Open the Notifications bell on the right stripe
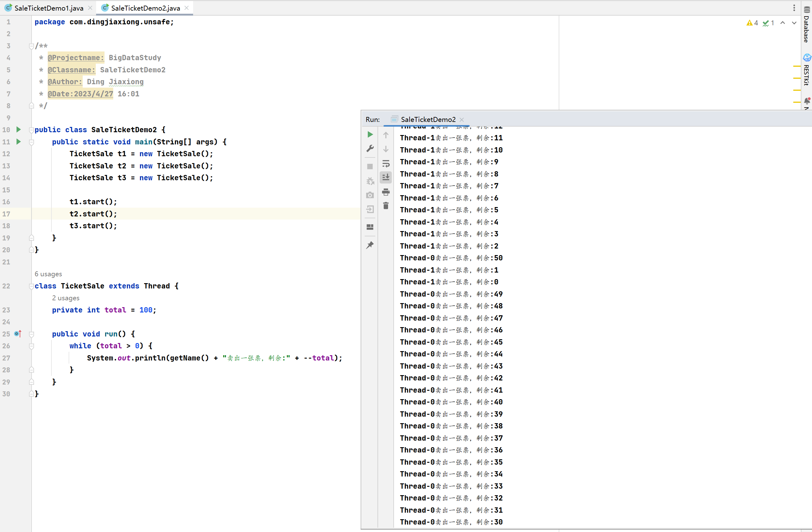This screenshot has width=812, height=532. [x=807, y=101]
